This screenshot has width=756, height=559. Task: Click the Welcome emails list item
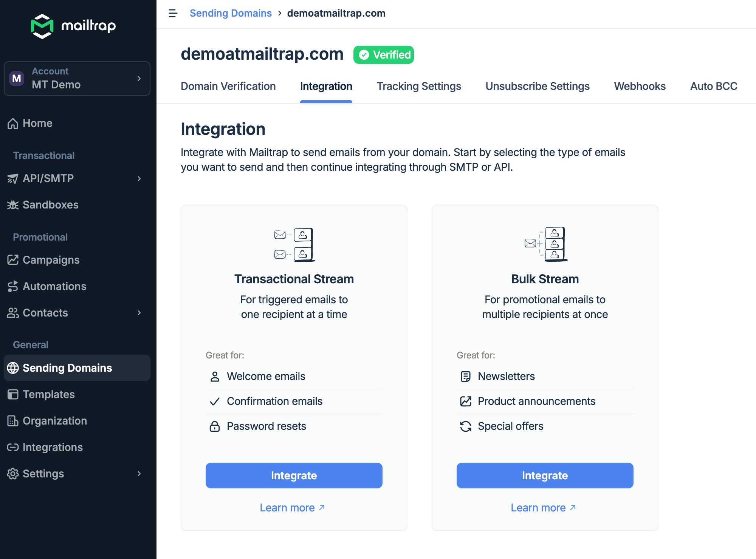pyautogui.click(x=294, y=377)
